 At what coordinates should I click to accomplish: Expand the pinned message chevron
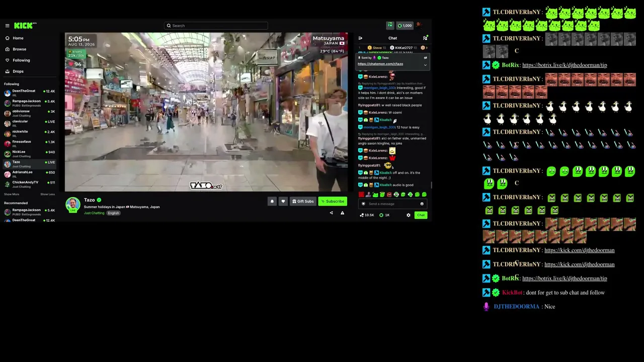pyautogui.click(x=425, y=65)
